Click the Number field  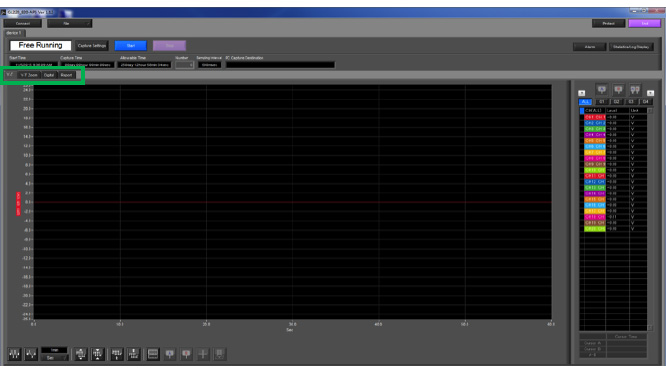(x=184, y=65)
